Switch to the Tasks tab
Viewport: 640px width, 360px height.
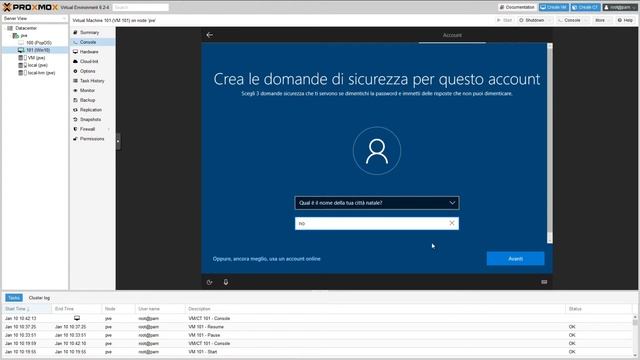click(x=14, y=298)
